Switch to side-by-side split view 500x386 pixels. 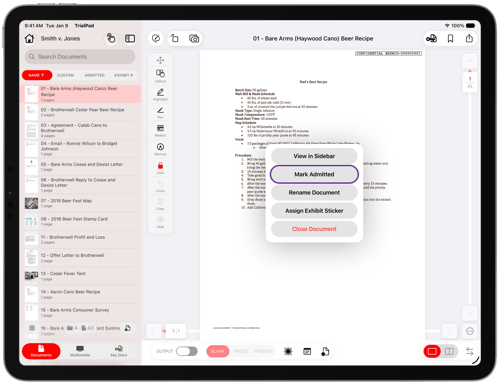tap(449, 351)
